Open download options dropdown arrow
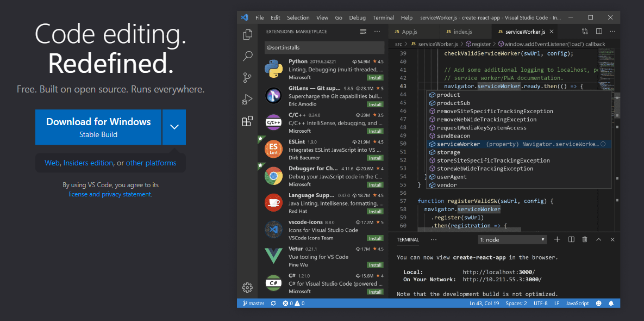The image size is (644, 321). (174, 127)
